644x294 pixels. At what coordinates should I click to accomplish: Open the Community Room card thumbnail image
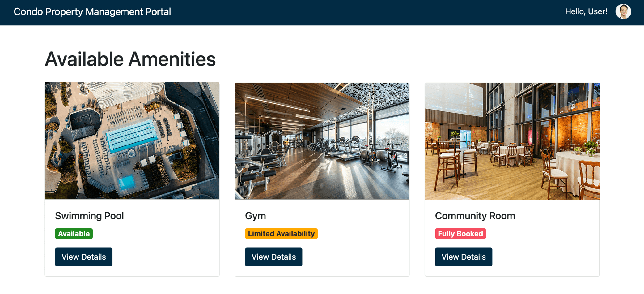click(512, 140)
